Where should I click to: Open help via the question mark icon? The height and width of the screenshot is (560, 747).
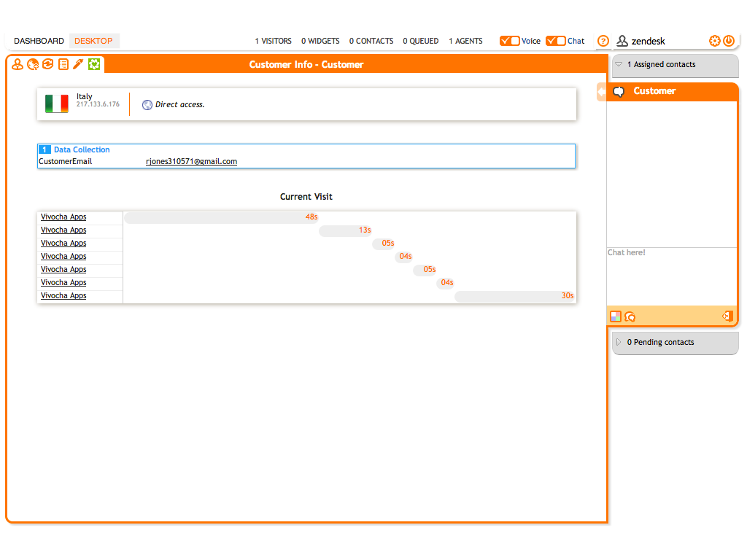pyautogui.click(x=603, y=41)
